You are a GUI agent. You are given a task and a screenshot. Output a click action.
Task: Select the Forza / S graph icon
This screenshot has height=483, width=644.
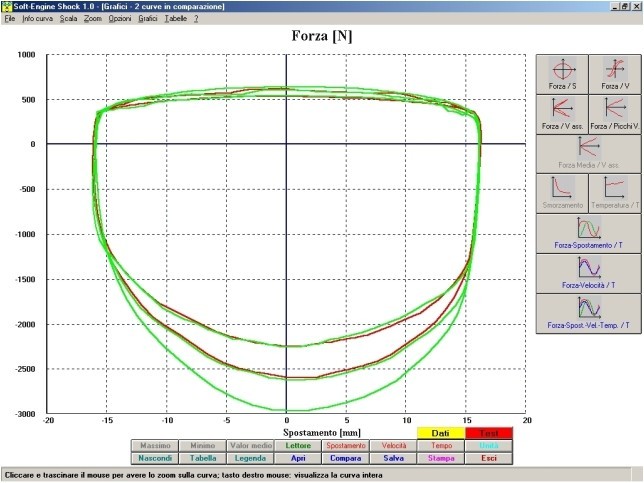(x=563, y=73)
